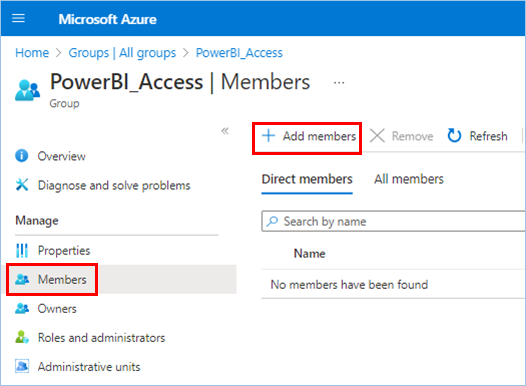Screen dimensions: 526x386
Task: Open the ellipsis more options menu
Action: pyautogui.click(x=339, y=82)
